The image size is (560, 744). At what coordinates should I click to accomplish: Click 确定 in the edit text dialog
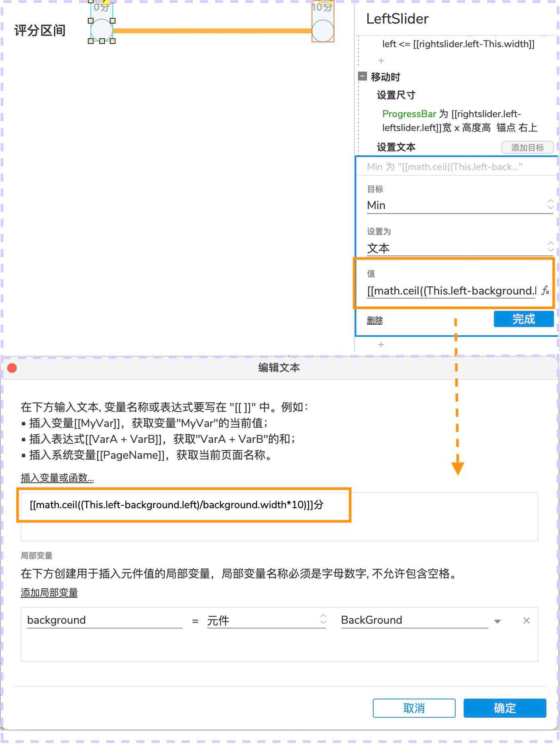click(505, 708)
